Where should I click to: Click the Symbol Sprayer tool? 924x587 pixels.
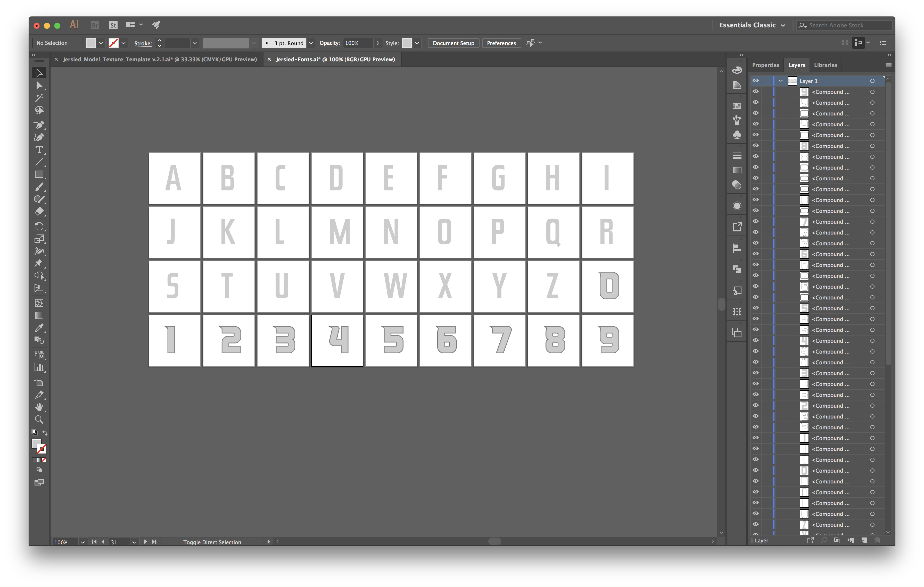pyautogui.click(x=38, y=355)
